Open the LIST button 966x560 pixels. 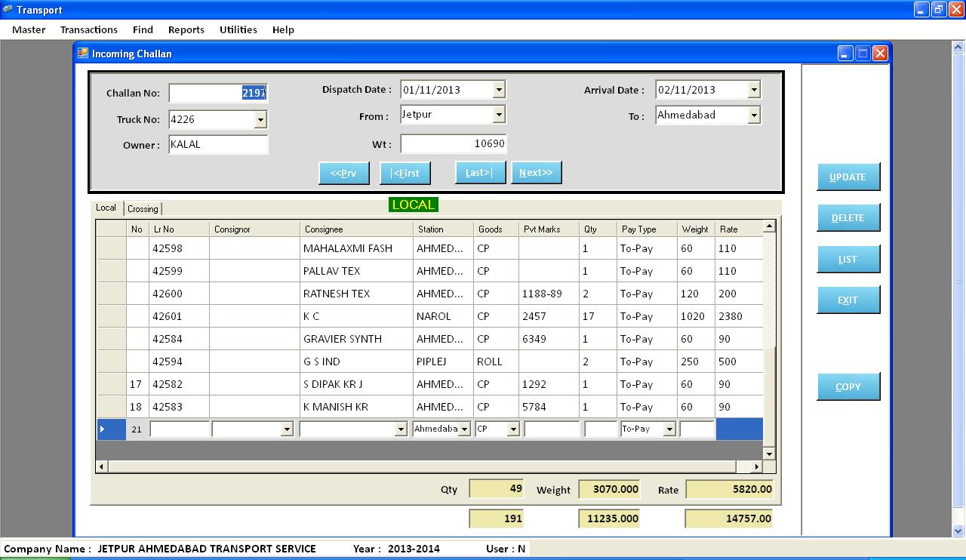point(848,259)
